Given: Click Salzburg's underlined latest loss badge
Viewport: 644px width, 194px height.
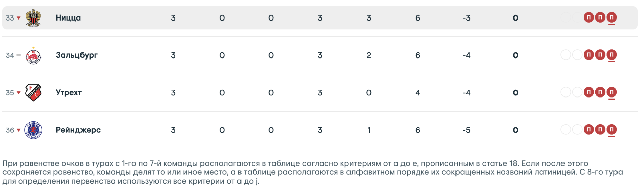Looking at the screenshot, I should coord(611,55).
